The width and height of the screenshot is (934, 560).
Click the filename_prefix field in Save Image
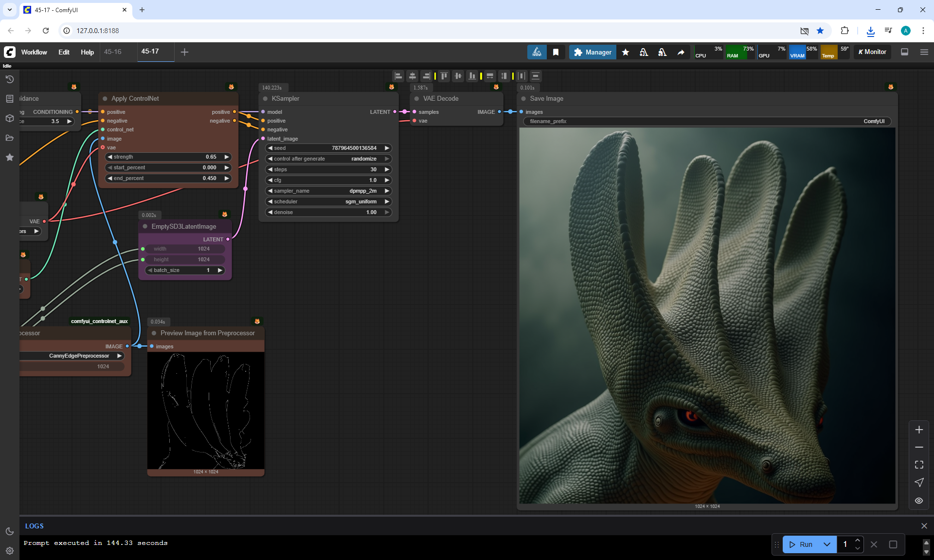707,121
